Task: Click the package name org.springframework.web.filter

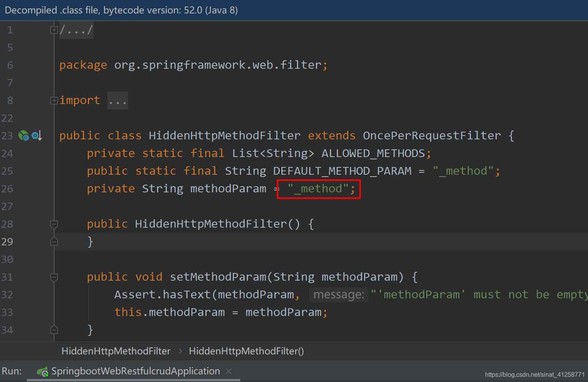Action: 218,65
